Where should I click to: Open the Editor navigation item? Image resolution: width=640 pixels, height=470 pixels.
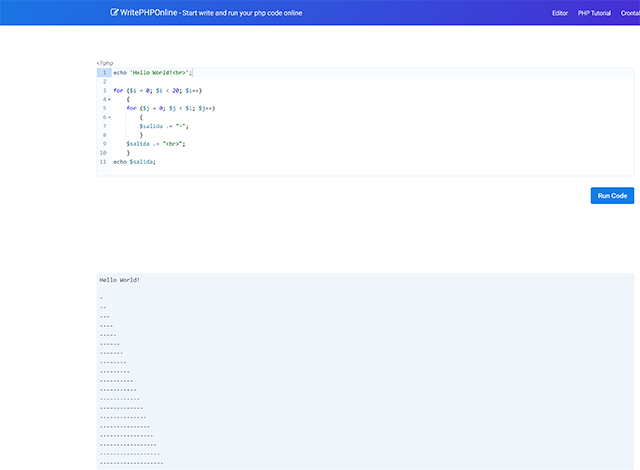pyautogui.click(x=560, y=13)
